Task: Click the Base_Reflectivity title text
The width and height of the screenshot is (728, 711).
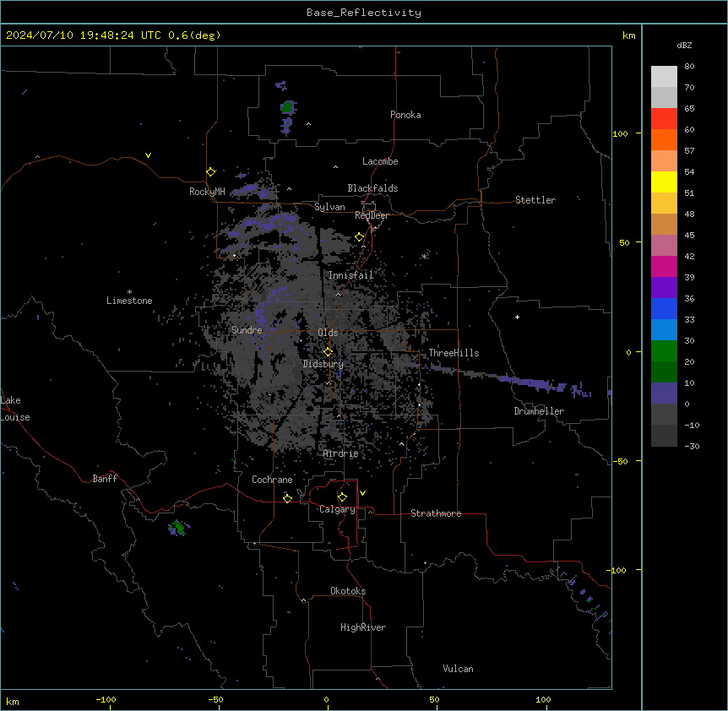Action: [364, 13]
